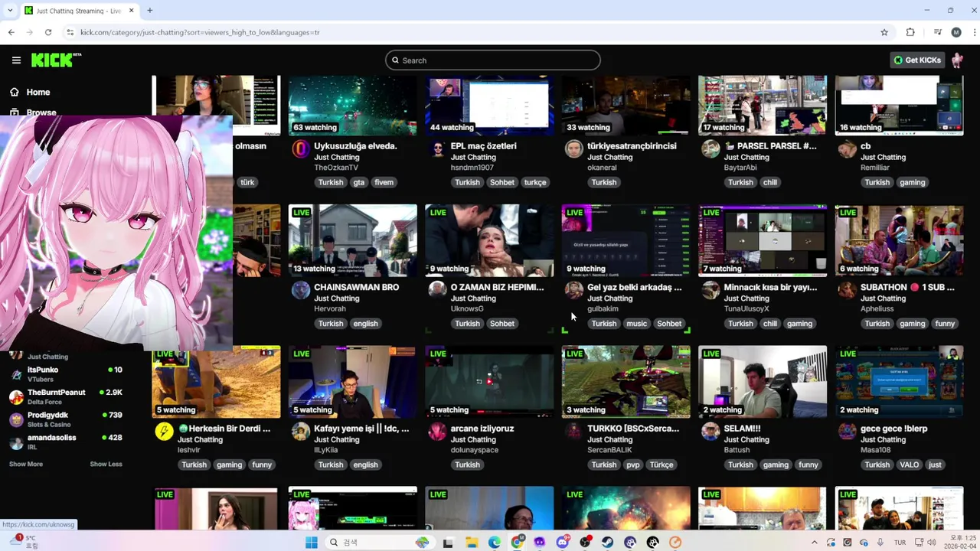Open EPL maç özetleri stream thumbnail
Image resolution: width=980 pixels, height=551 pixels.
click(x=489, y=106)
